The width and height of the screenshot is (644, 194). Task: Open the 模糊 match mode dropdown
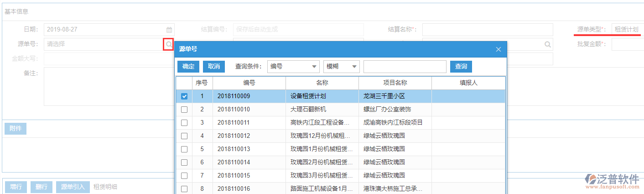pos(342,67)
